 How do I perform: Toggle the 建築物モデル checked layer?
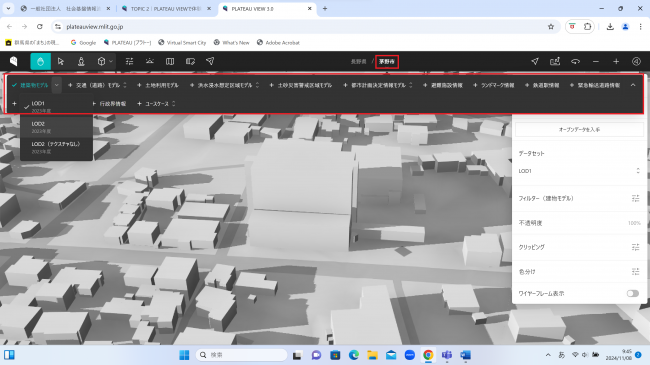(30, 85)
